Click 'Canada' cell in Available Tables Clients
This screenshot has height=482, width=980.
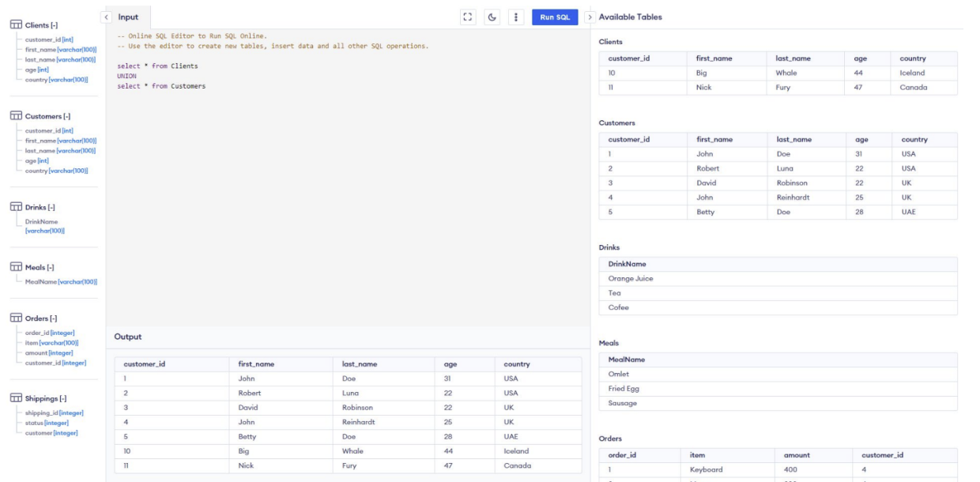914,87
